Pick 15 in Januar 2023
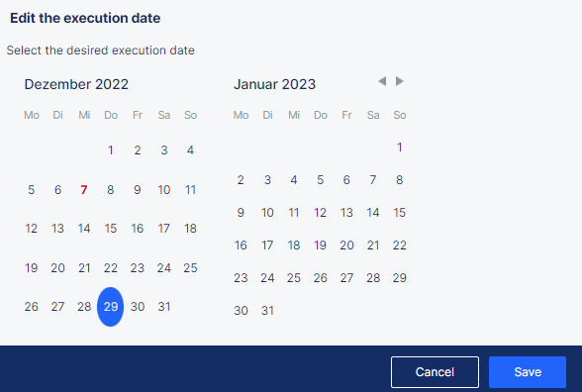 coord(400,213)
